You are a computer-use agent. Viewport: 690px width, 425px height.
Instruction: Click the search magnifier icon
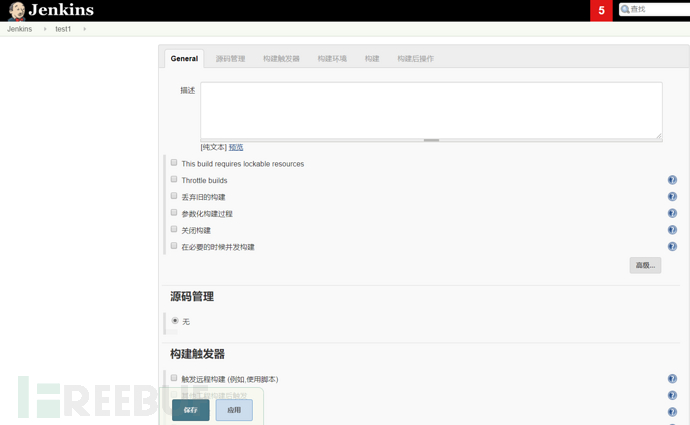click(x=625, y=9)
